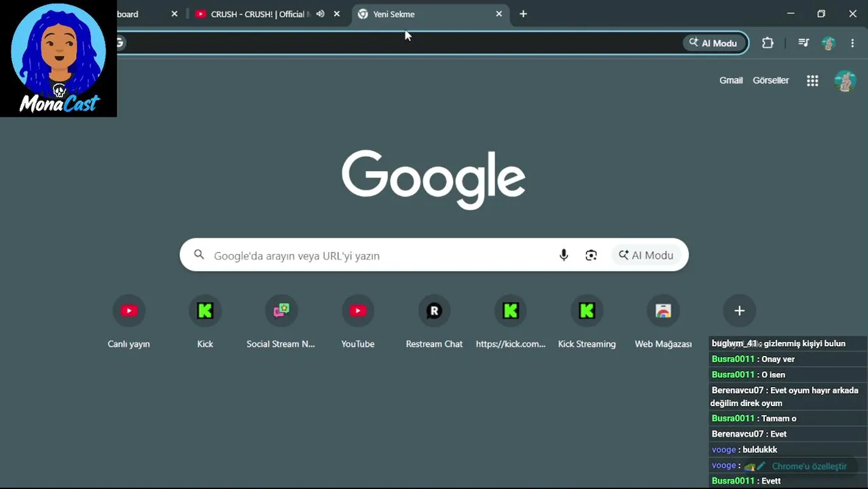Open the Social Stream N... shortcut
The width and height of the screenshot is (868, 489).
point(281,323)
